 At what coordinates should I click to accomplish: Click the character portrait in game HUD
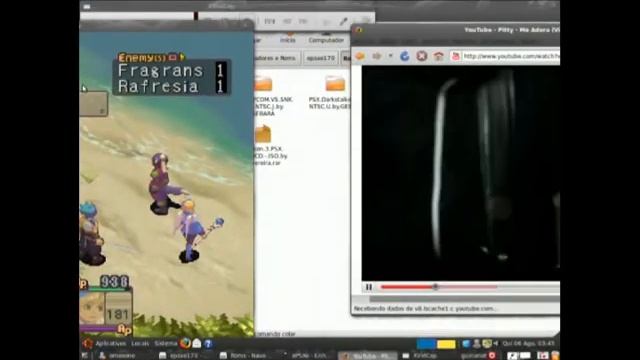click(x=92, y=309)
